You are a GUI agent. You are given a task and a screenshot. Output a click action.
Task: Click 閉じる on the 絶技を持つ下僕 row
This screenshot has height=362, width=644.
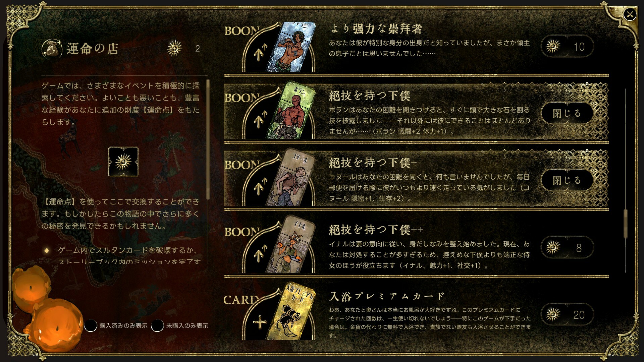coord(567,113)
